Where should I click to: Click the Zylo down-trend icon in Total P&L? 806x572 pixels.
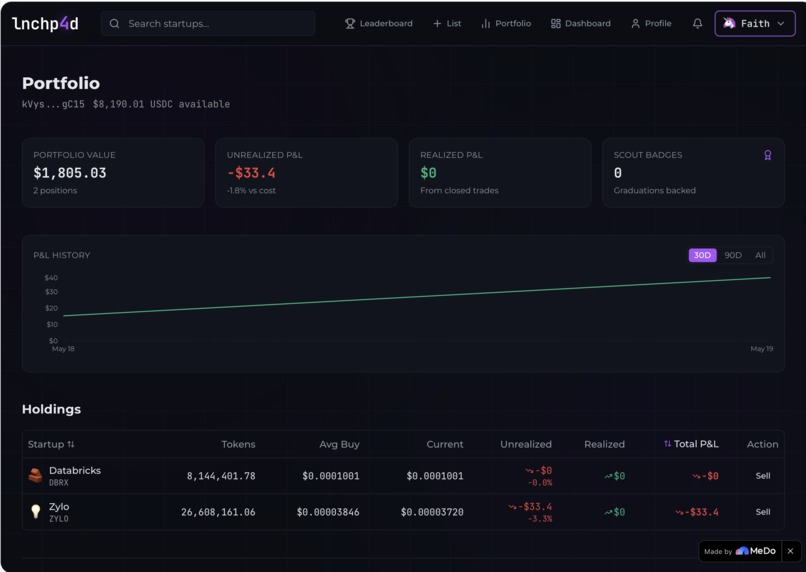[x=679, y=512]
